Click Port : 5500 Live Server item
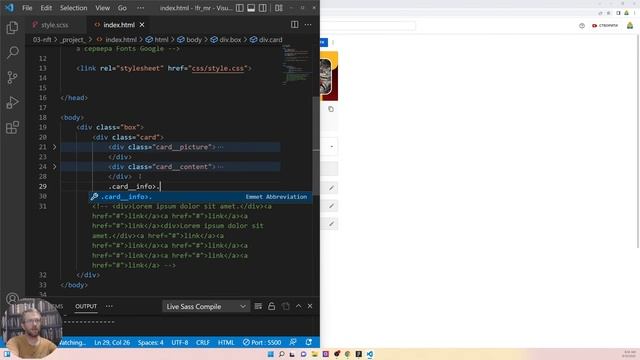This screenshot has width=640, height=360. pos(262,342)
